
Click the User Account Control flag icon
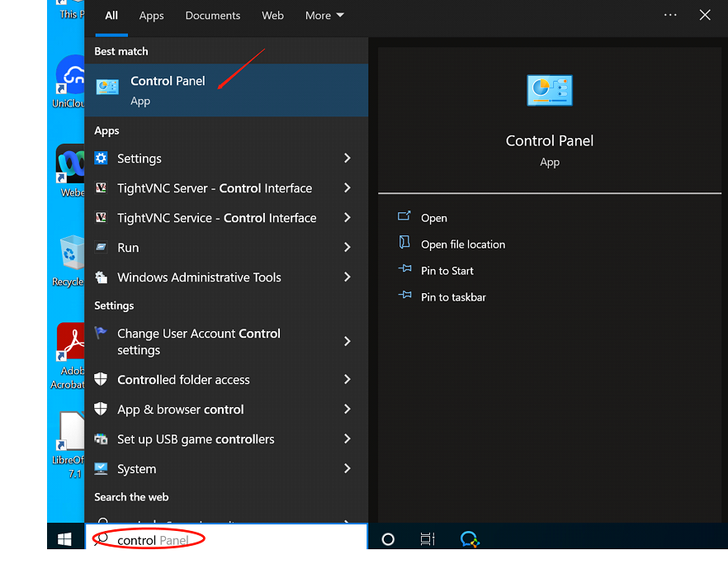(101, 333)
